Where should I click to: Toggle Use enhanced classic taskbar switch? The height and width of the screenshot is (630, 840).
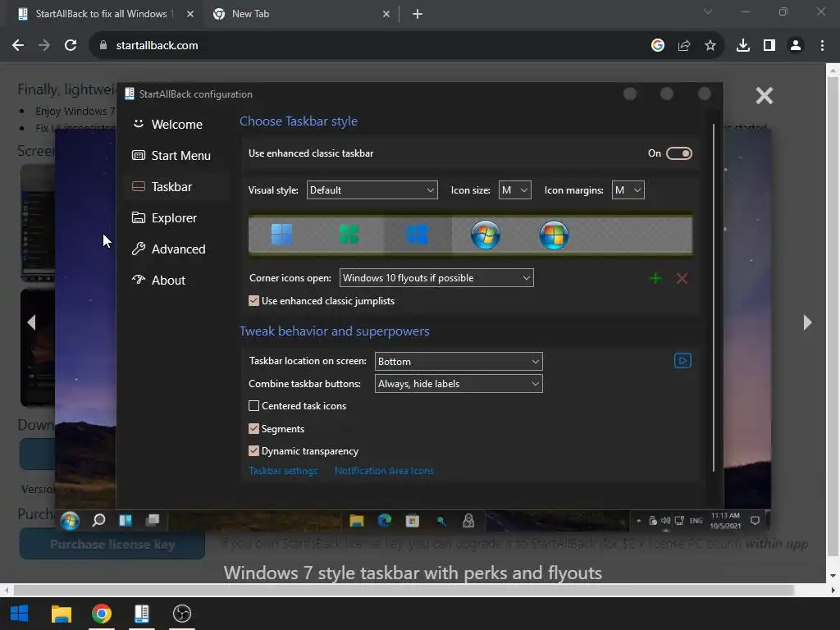click(x=678, y=153)
